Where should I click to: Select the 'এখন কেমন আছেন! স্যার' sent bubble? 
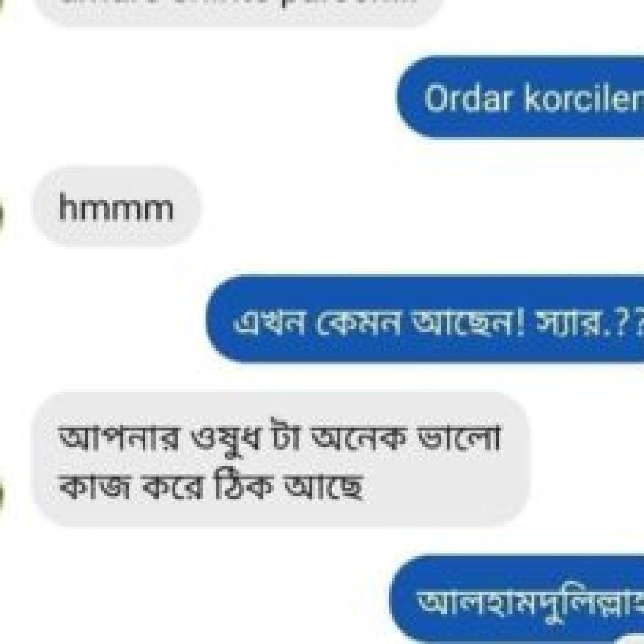pos(425,319)
